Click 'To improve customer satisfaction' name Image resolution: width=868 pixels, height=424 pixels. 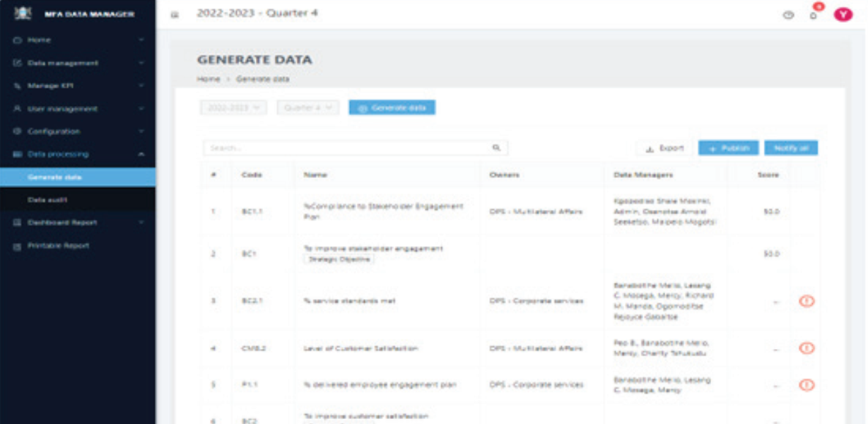(x=366, y=416)
